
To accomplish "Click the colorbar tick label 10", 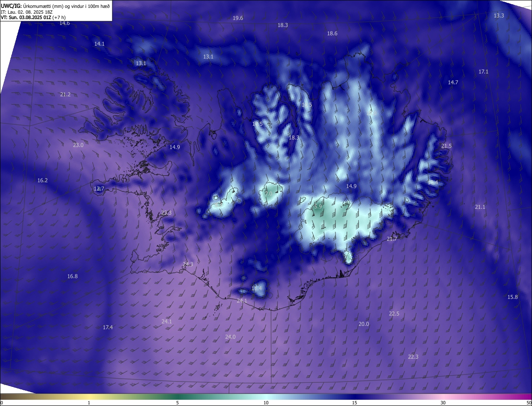I will 266,403.
